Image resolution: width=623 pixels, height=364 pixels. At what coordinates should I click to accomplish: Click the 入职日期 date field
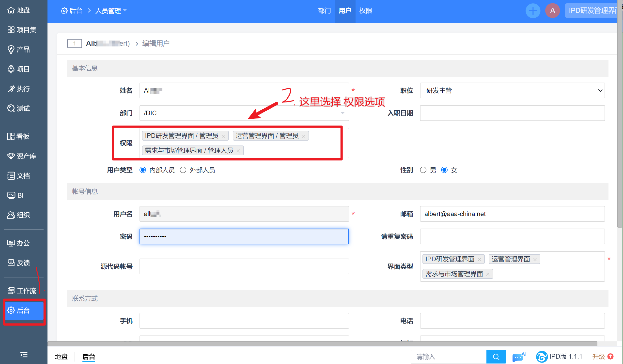pos(513,113)
